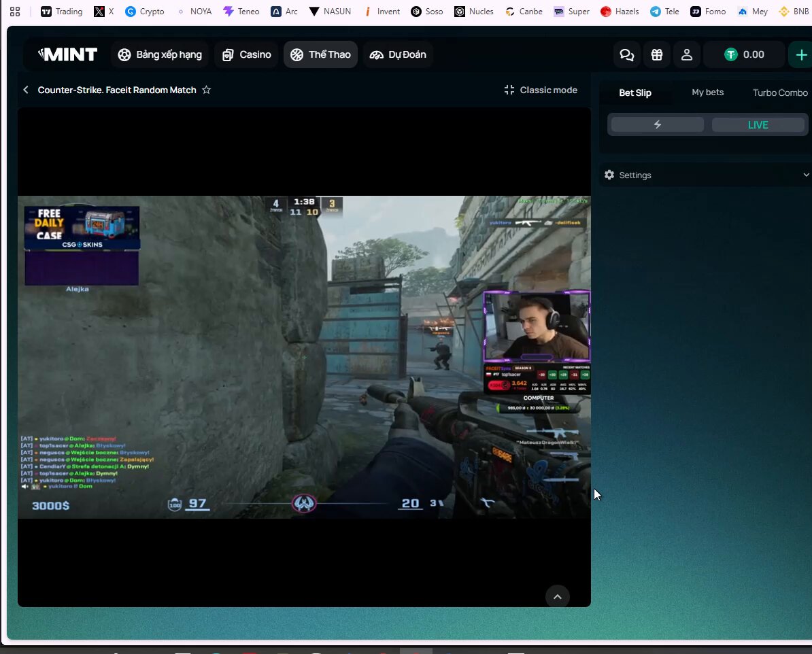Open the Trading bookmark
The height and width of the screenshot is (654, 812).
(62, 12)
